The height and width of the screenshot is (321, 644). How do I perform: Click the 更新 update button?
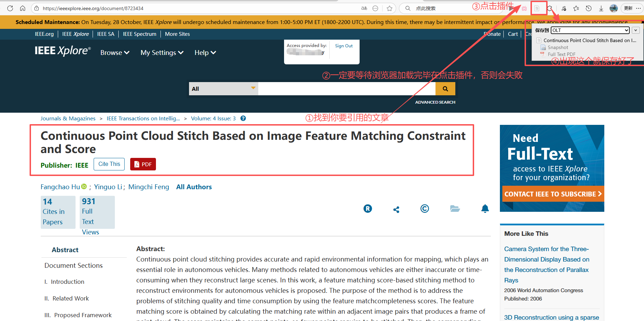(x=628, y=8)
